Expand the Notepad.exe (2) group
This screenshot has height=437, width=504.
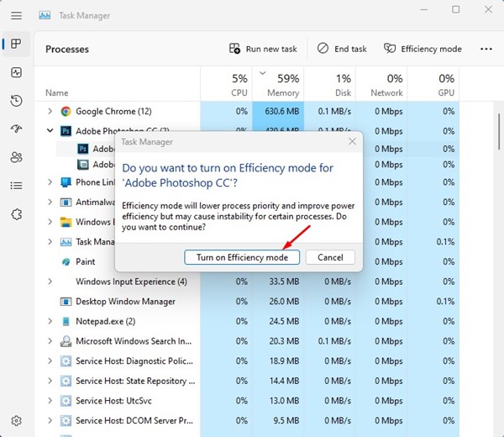click(50, 321)
